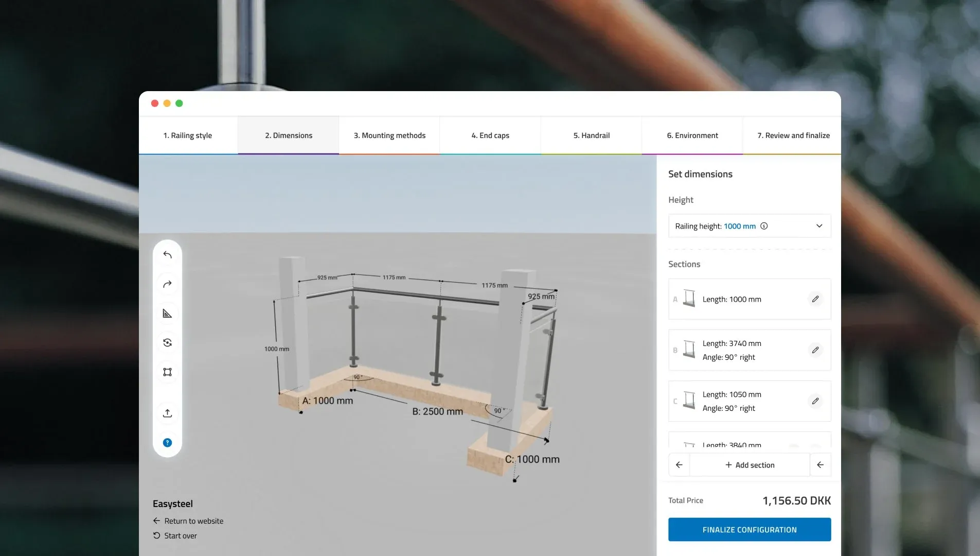Screen dimensions: 980x556
Task: Activate the measurement ruler tool
Action: 167,313
